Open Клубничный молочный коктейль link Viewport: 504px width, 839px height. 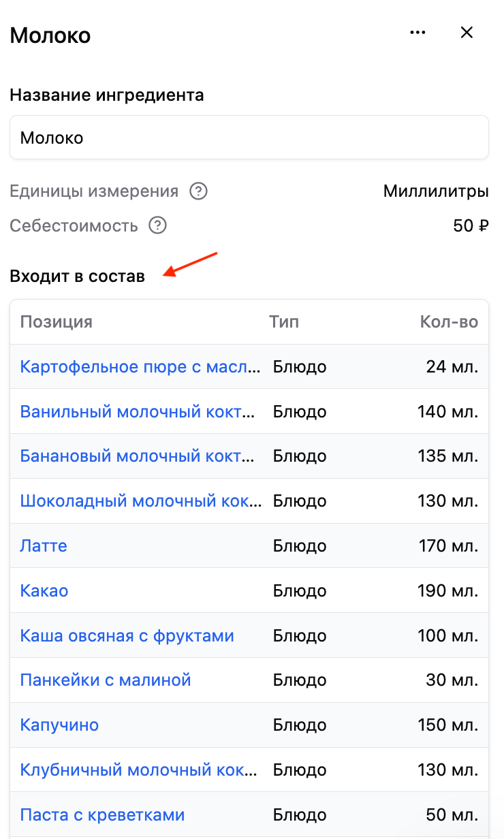point(139,770)
